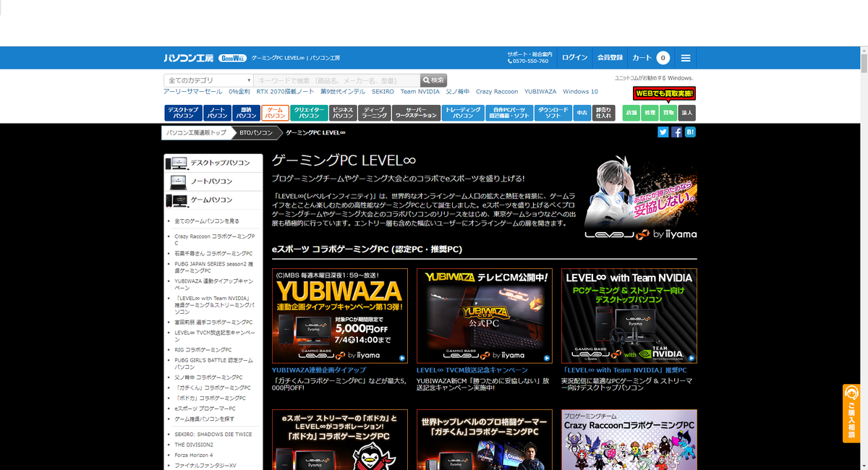868x470 pixels.
Task: Open LEVEL∞ with Team NVIDIA banner
Action: [629, 316]
